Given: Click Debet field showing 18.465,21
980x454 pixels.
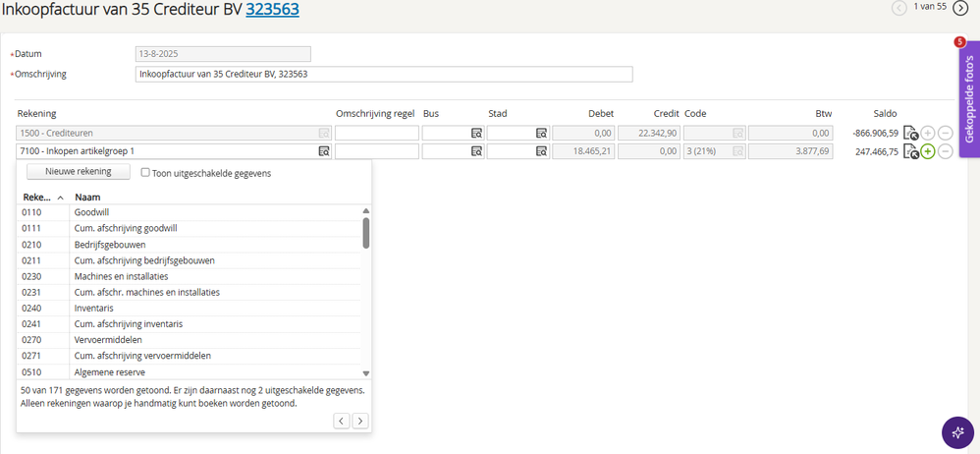Looking at the screenshot, I should tap(583, 151).
